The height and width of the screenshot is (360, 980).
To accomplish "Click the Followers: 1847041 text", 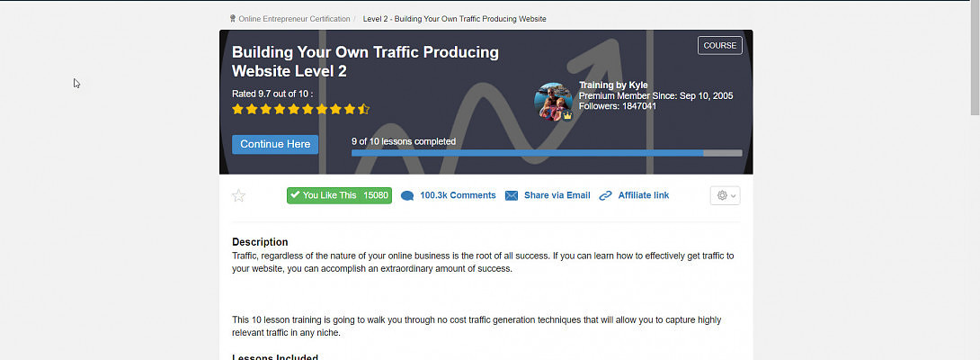I will pyautogui.click(x=618, y=106).
